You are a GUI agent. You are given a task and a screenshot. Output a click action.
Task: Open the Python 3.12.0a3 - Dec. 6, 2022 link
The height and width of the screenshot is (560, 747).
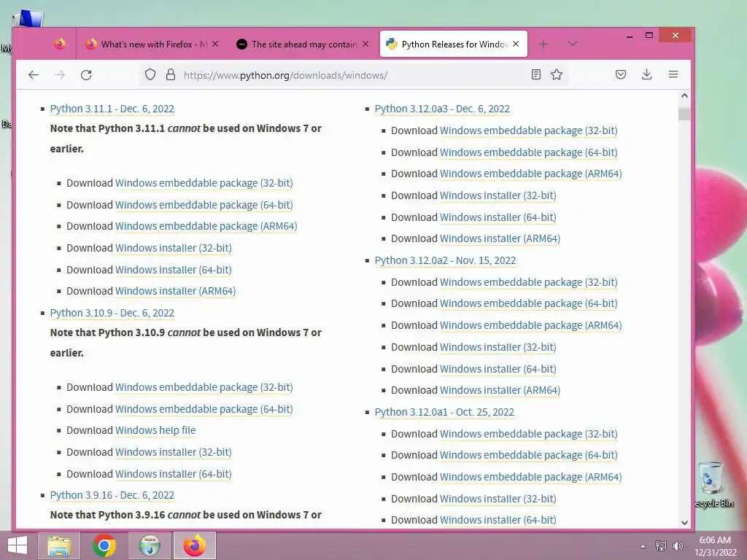442,109
